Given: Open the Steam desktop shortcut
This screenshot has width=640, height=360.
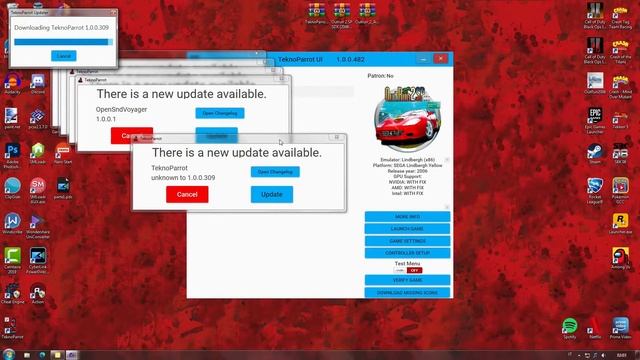Looking at the screenshot, I should pyautogui.click(x=595, y=153).
